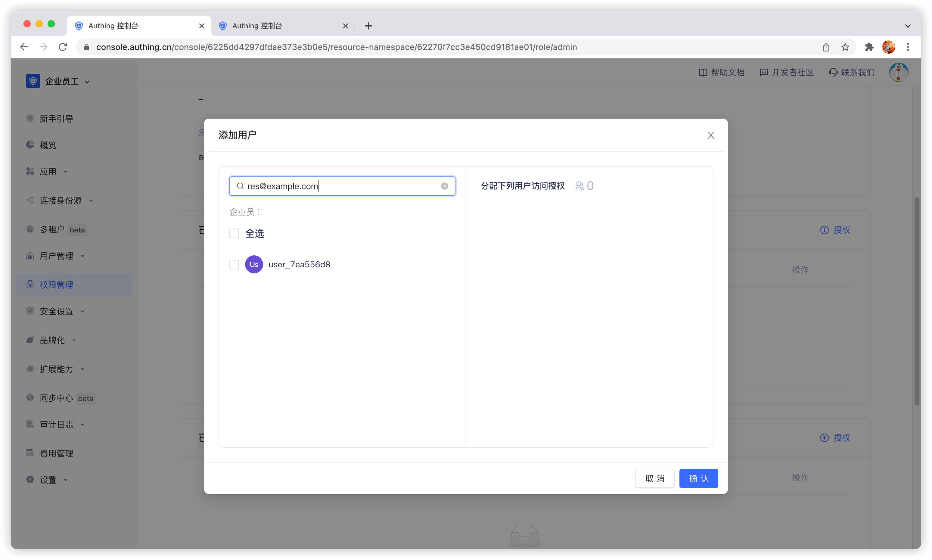Image resolution: width=932 pixels, height=560 pixels.
Task: Tick the checkbox for user_7ea556d8
Action: coord(234,265)
